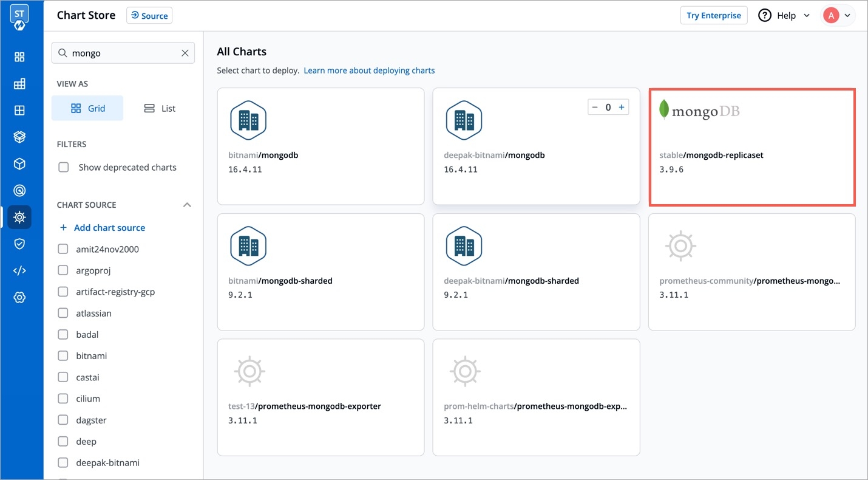Click the Source button in the header
Viewport: 868px width, 480px height.
(x=149, y=16)
